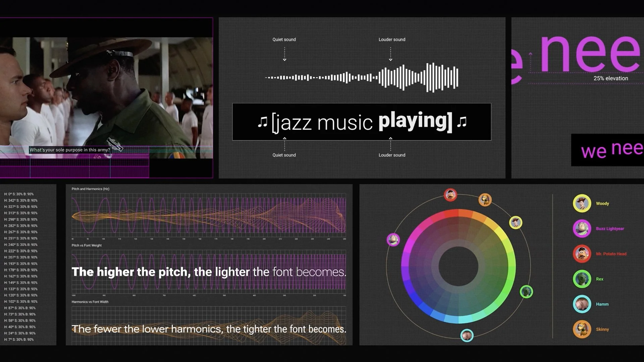Image resolution: width=644 pixels, height=362 pixels.
Task: Click the 'Pitch and Harmonics (Hz)' chart title
Action: [x=90, y=189]
